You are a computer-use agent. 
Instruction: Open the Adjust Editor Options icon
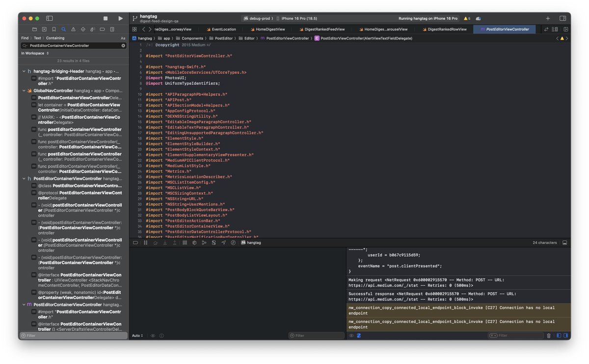coord(555,29)
